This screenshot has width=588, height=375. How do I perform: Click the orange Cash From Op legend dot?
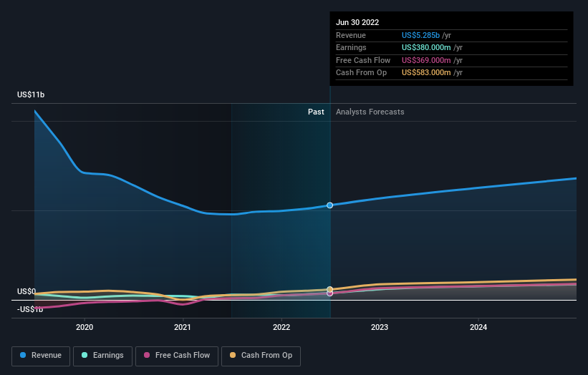pos(233,355)
